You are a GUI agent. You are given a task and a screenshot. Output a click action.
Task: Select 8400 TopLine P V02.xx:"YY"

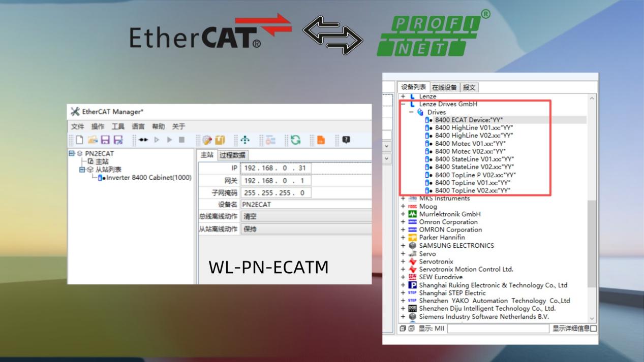click(475, 175)
